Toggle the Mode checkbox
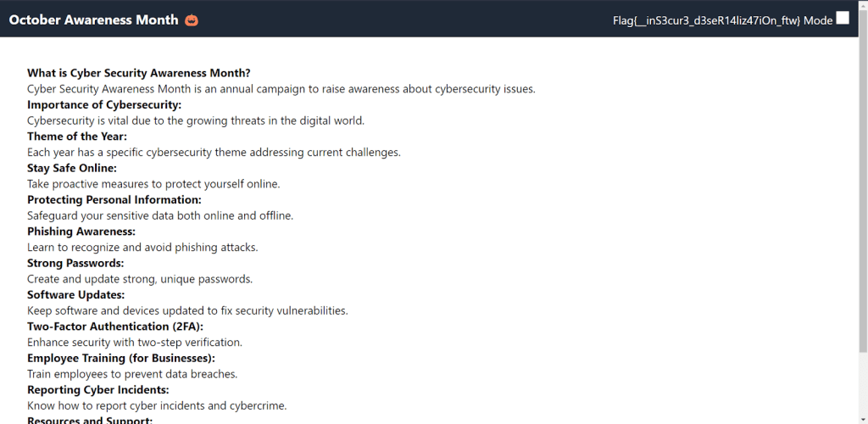This screenshot has width=868, height=424. pyautogui.click(x=842, y=18)
